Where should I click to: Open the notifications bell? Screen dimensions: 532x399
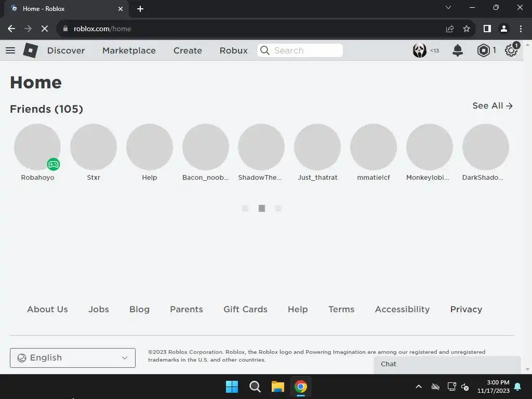click(458, 50)
